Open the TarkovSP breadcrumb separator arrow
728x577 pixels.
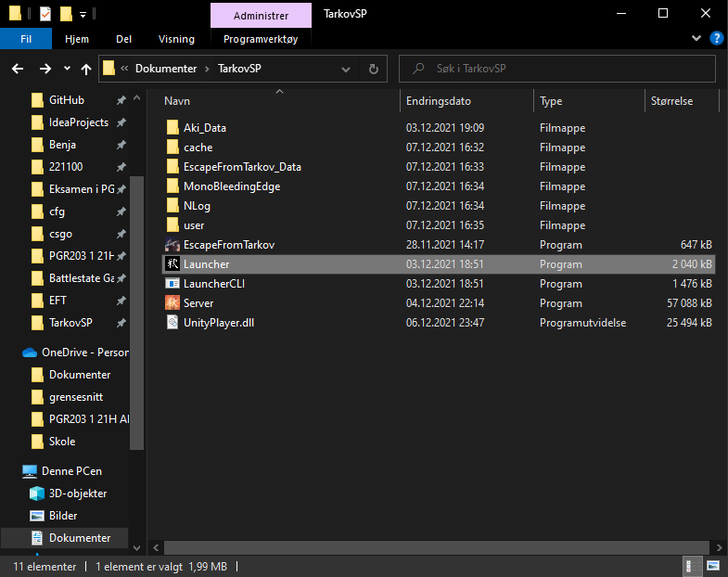tap(208, 69)
